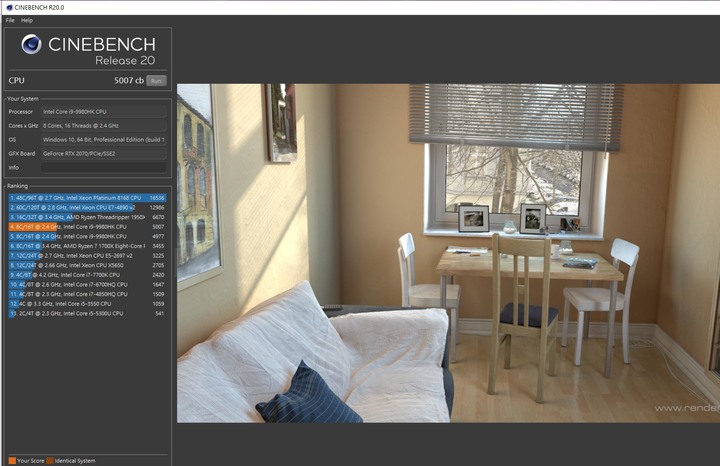
Task: Click the Cores x GHz field
Action: tap(104, 125)
